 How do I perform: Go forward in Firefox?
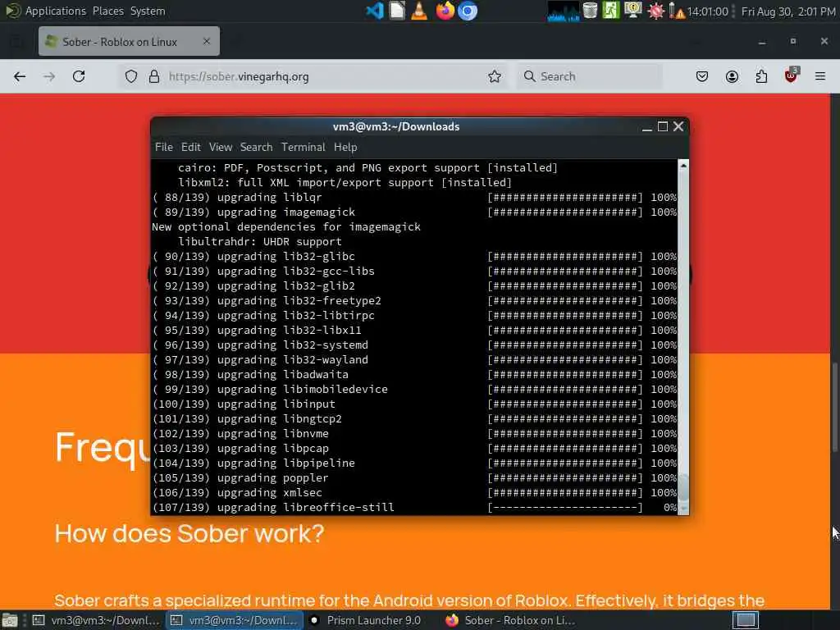[x=49, y=76]
